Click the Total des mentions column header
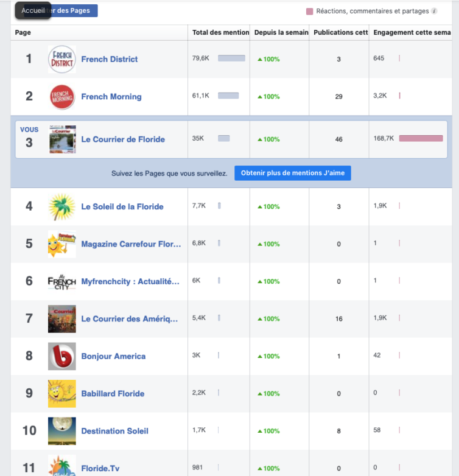 tap(220, 33)
